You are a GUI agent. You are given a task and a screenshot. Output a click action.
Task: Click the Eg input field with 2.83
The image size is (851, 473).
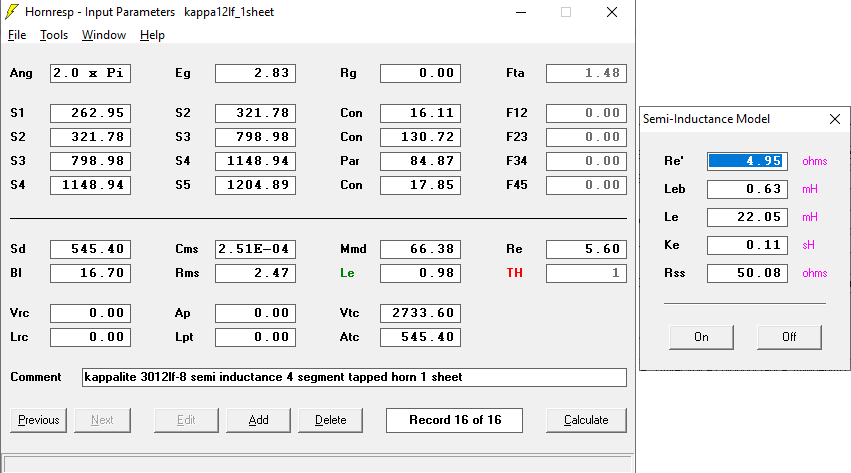pos(255,73)
